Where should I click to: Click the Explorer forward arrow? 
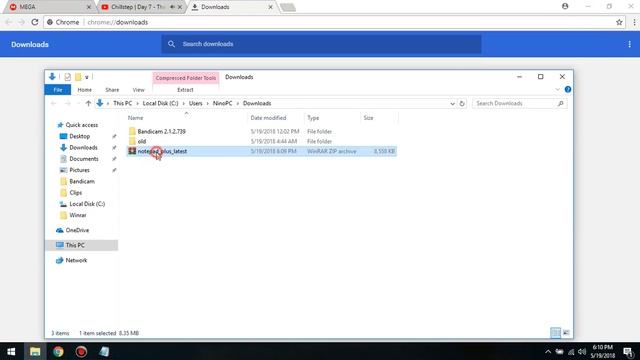(67, 104)
